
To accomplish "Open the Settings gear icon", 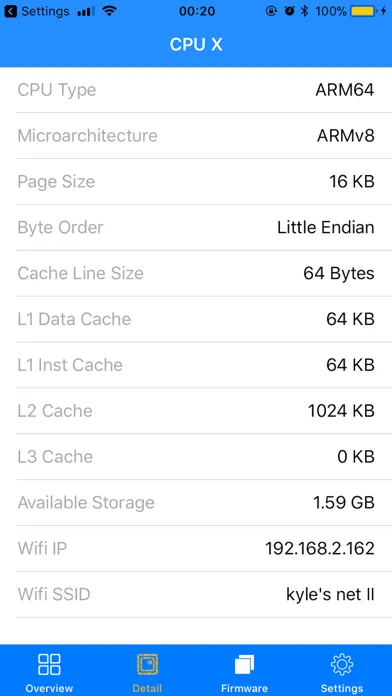I will click(342, 664).
